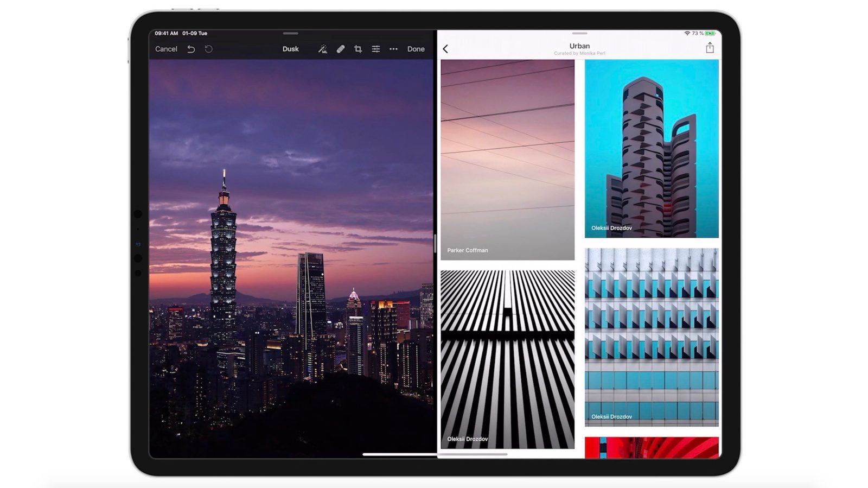
Task: Open the black and white stripes photo
Action: coord(507,359)
